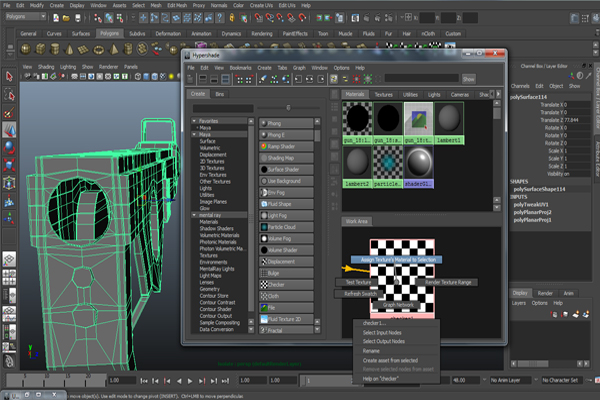This screenshot has width=600, height=400.
Task: Create a Cloth texture node
Action: click(286, 296)
